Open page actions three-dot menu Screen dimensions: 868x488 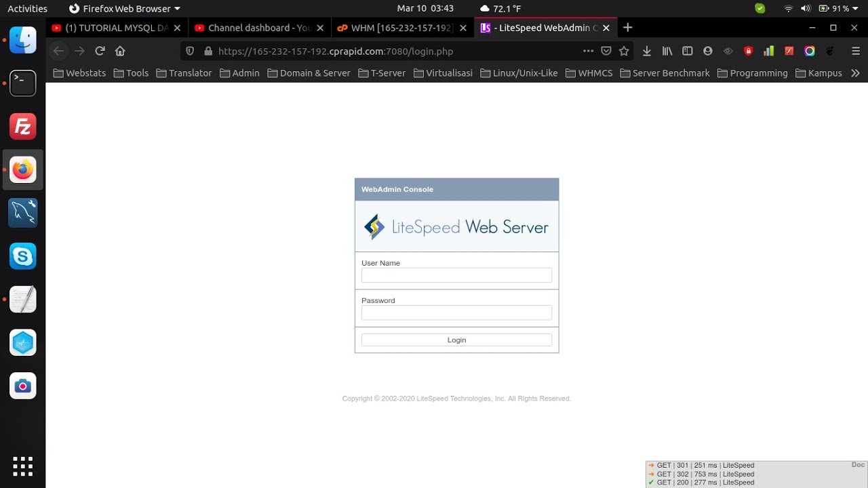pyautogui.click(x=588, y=51)
